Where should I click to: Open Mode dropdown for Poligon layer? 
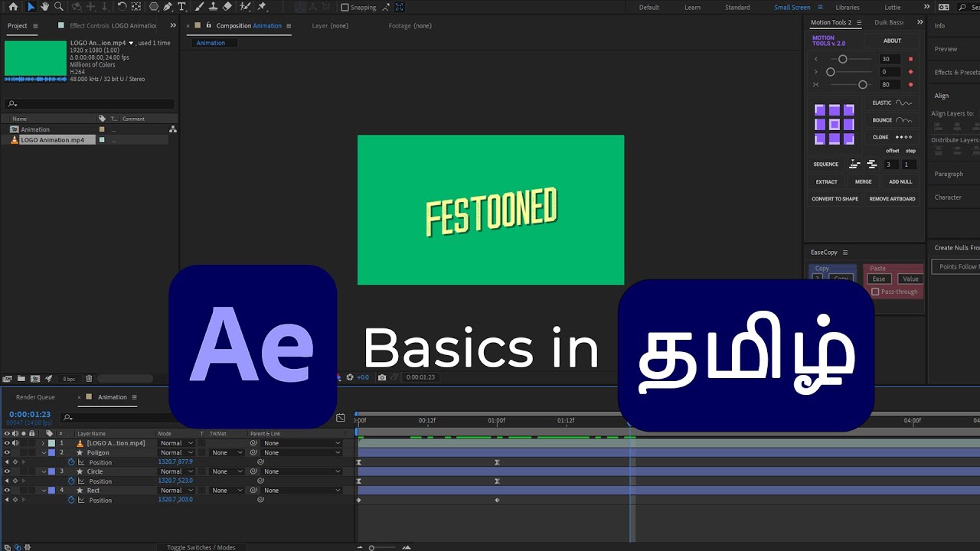click(176, 452)
